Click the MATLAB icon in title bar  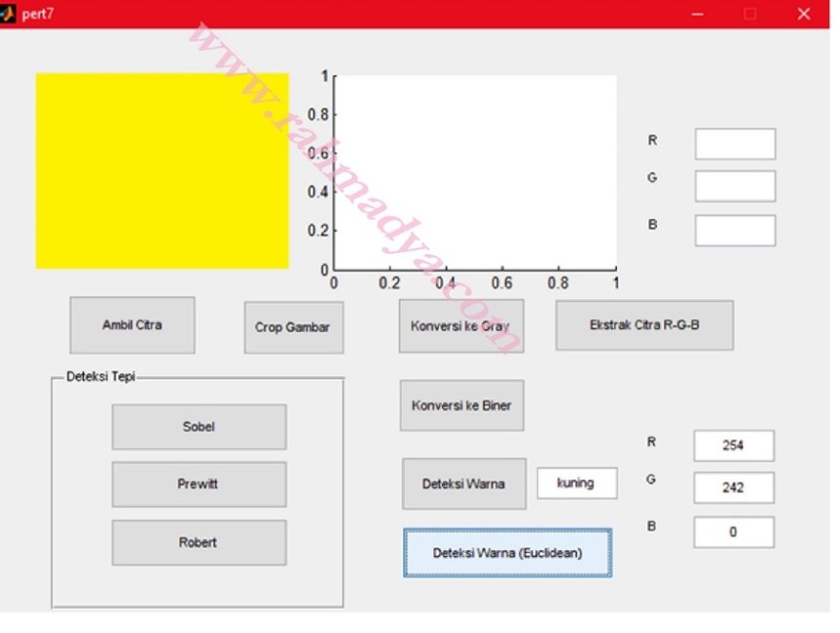[9, 14]
